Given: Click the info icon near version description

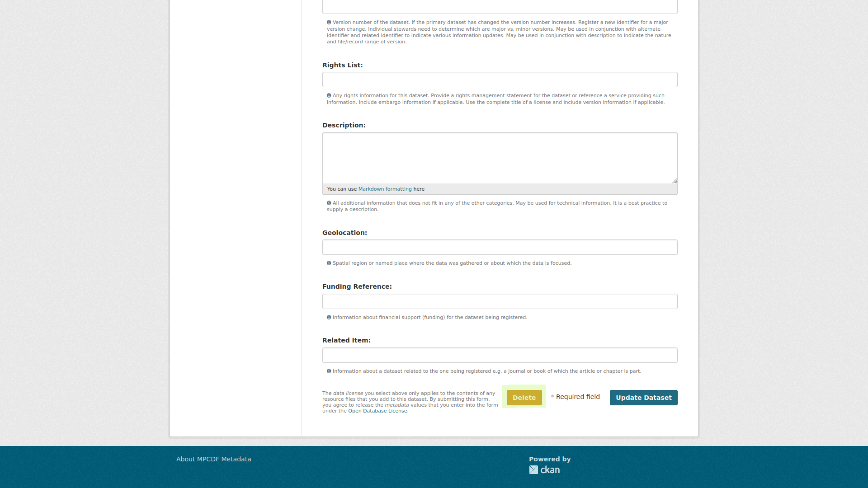Looking at the screenshot, I should click(329, 22).
